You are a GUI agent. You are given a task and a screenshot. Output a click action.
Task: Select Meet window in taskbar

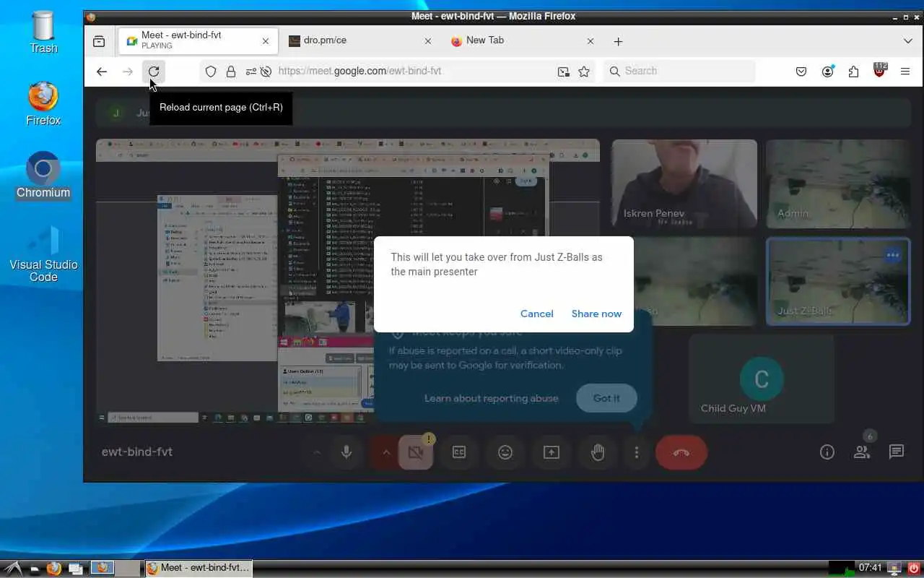[199, 568]
